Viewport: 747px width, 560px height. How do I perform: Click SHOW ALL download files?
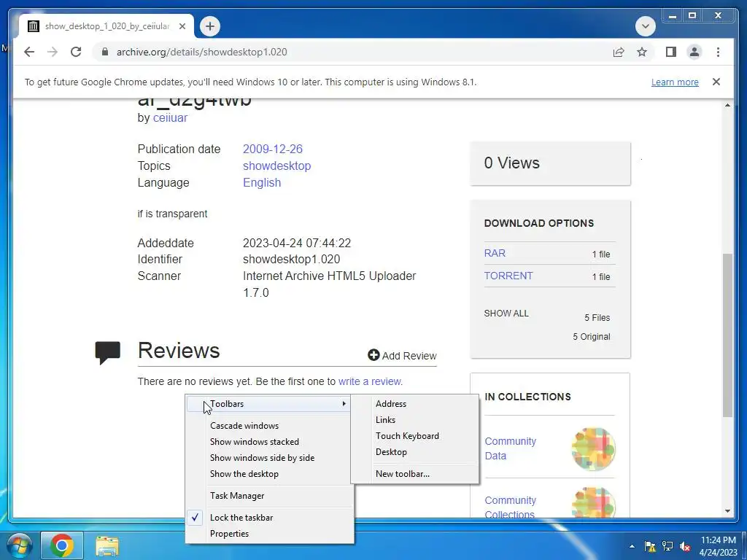click(506, 314)
